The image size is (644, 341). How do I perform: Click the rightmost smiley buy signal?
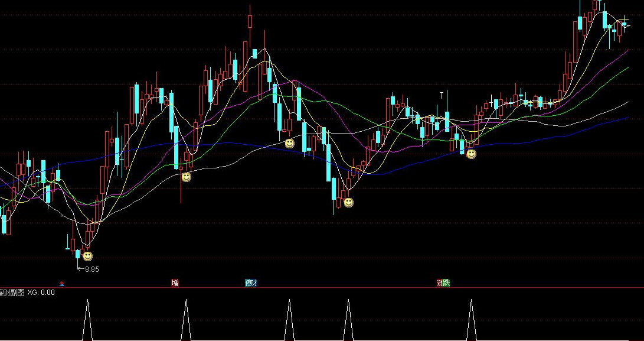[472, 154]
